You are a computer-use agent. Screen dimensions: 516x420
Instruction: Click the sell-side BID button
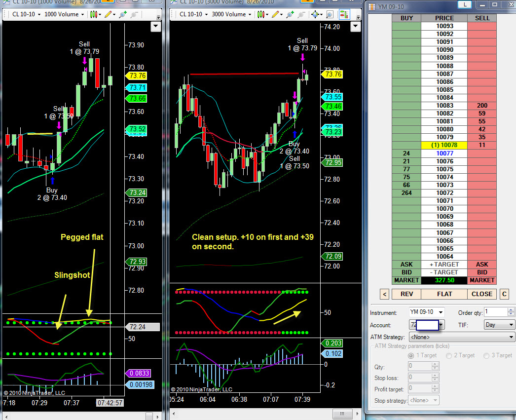tap(482, 272)
